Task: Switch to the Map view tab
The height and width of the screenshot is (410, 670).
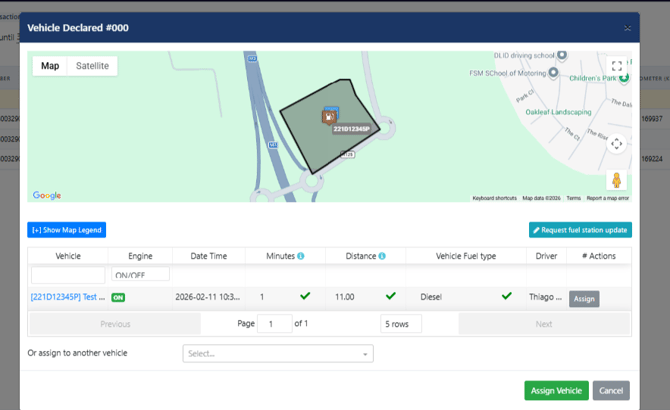Action: pyautogui.click(x=50, y=66)
